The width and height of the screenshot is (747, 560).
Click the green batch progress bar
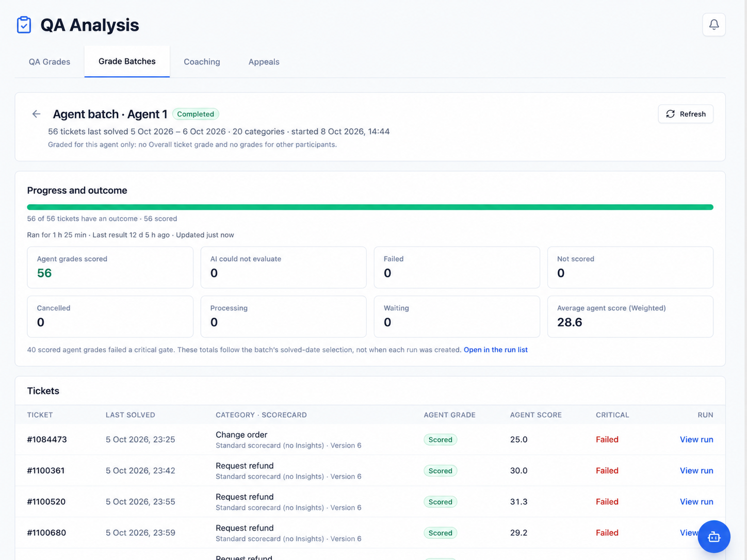370,207
